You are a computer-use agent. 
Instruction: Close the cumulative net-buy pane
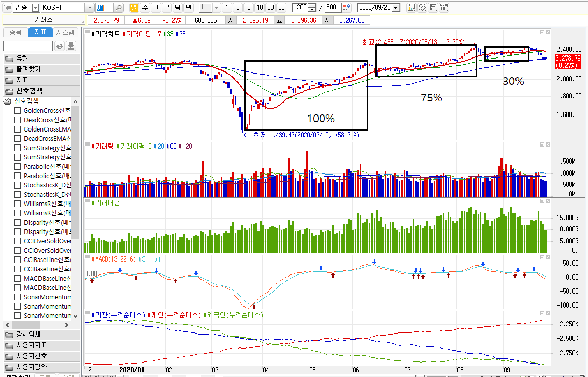[x=548, y=314]
